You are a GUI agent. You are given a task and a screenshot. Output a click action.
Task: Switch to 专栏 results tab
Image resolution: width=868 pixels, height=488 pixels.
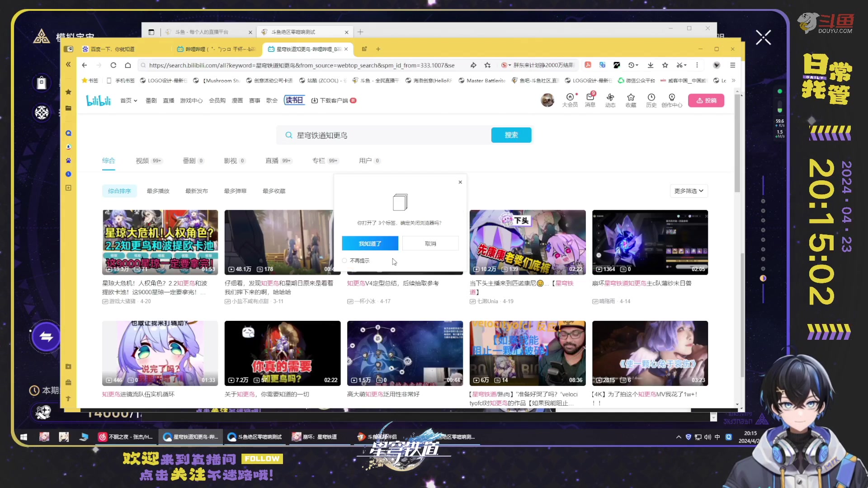[325, 160]
